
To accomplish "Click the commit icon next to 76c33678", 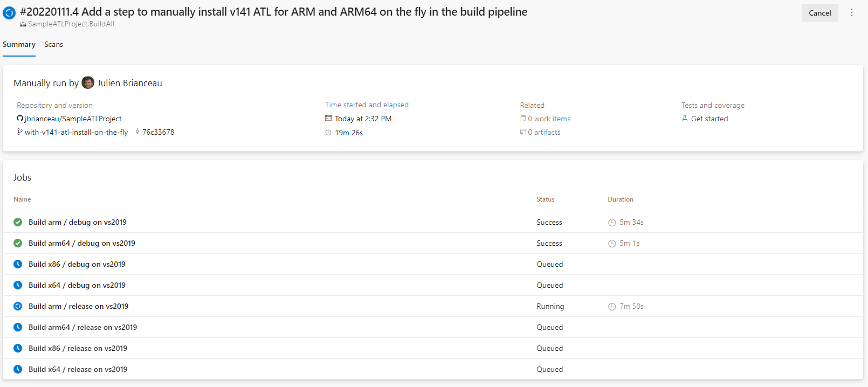I will (137, 132).
